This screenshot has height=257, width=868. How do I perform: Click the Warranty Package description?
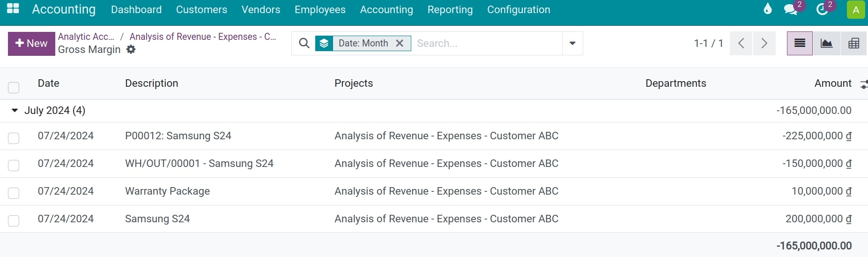[167, 191]
